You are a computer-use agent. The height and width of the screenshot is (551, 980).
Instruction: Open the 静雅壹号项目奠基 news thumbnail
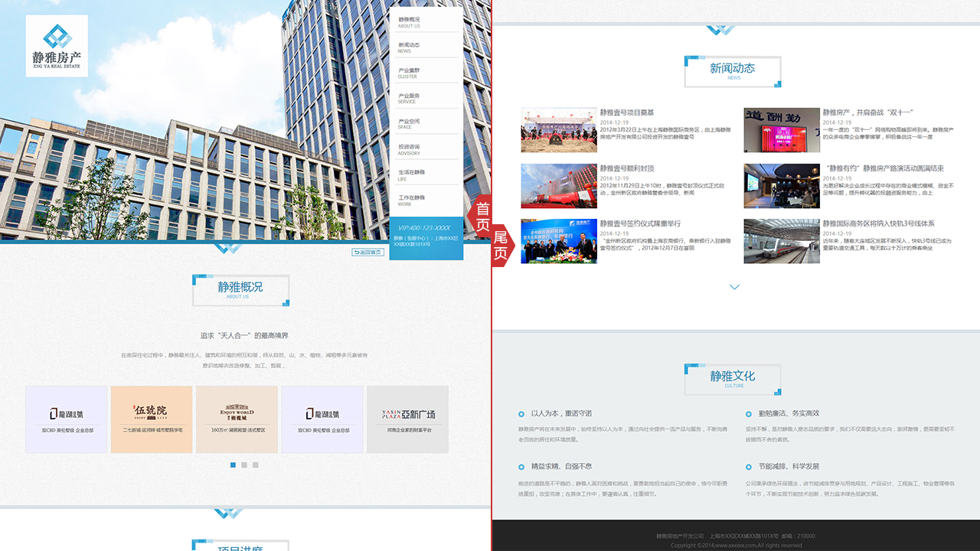559,130
